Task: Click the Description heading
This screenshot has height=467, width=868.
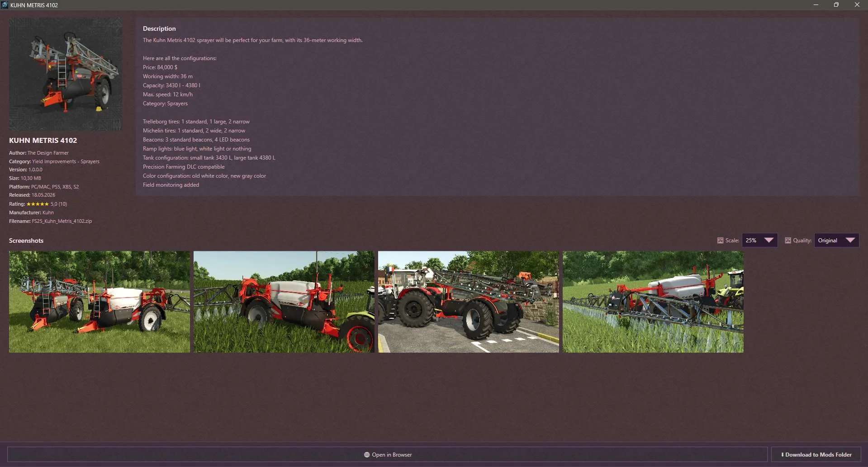Action: pos(159,28)
